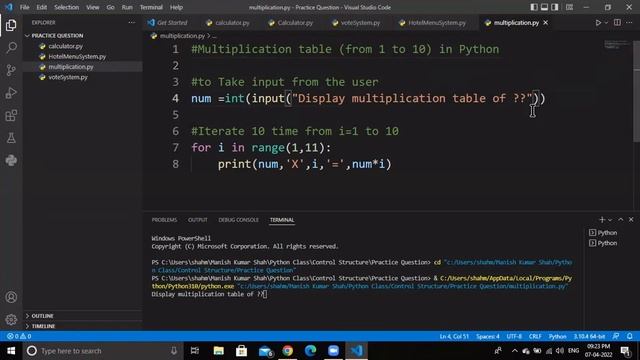
Task: Split the editor to the right
Action: [617, 23]
